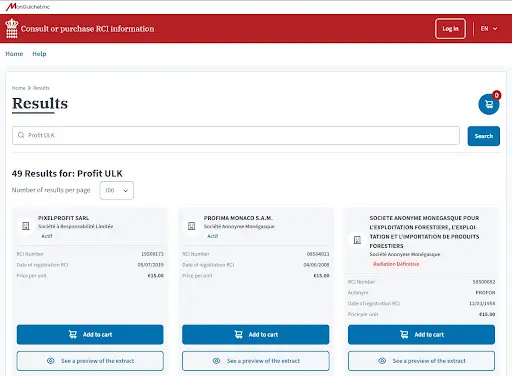The height and width of the screenshot is (376, 512).
Task: Click Home in the breadcrumb
Action: [18, 88]
